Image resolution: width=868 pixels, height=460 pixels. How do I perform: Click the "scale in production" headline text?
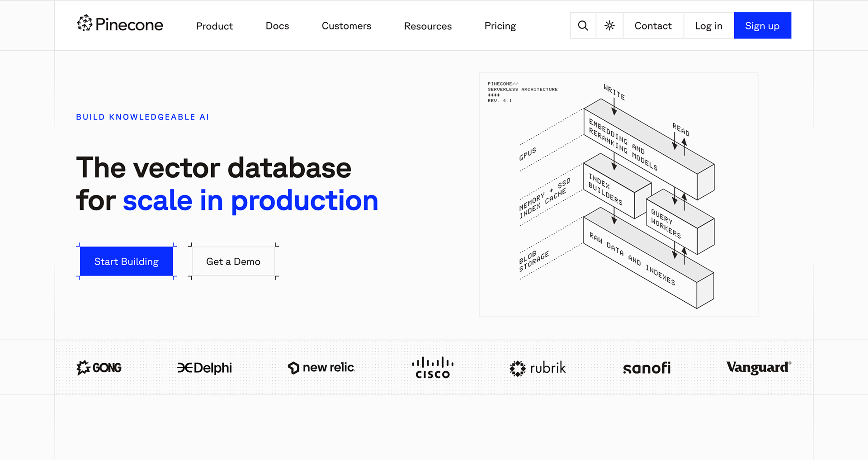click(250, 200)
